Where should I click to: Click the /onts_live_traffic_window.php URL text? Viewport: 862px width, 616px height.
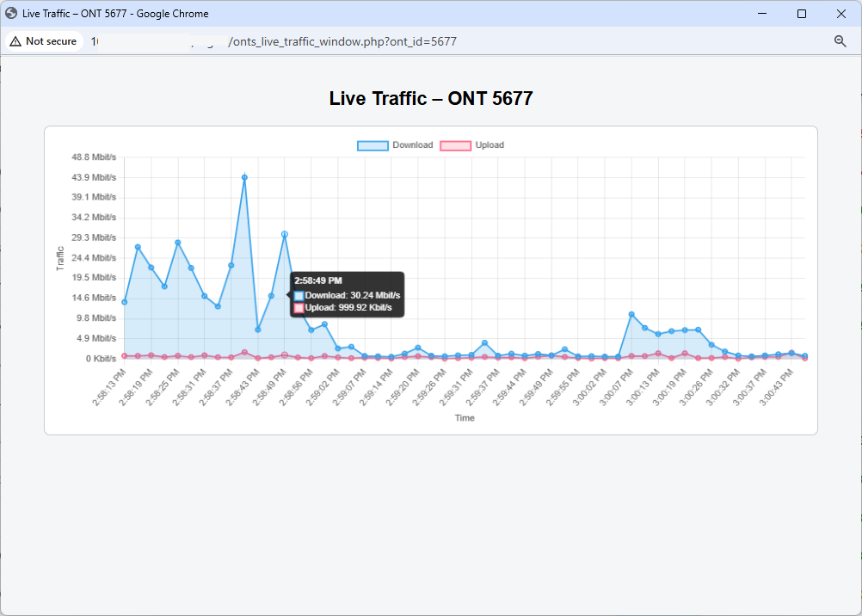pyautogui.click(x=342, y=40)
